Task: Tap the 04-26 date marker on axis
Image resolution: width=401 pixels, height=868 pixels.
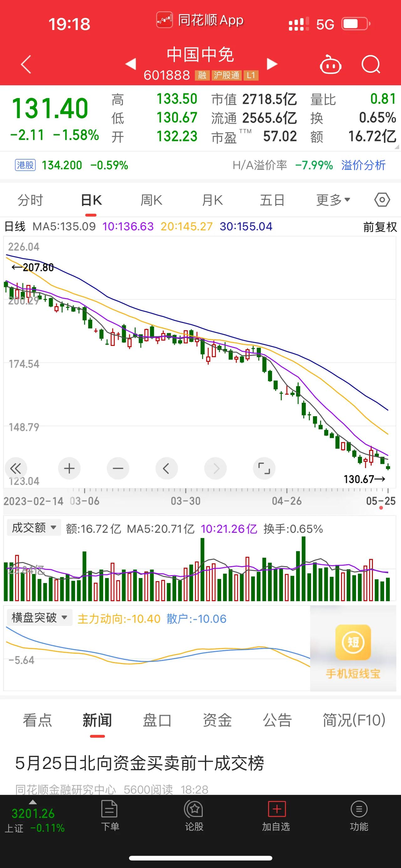Action: [x=287, y=501]
